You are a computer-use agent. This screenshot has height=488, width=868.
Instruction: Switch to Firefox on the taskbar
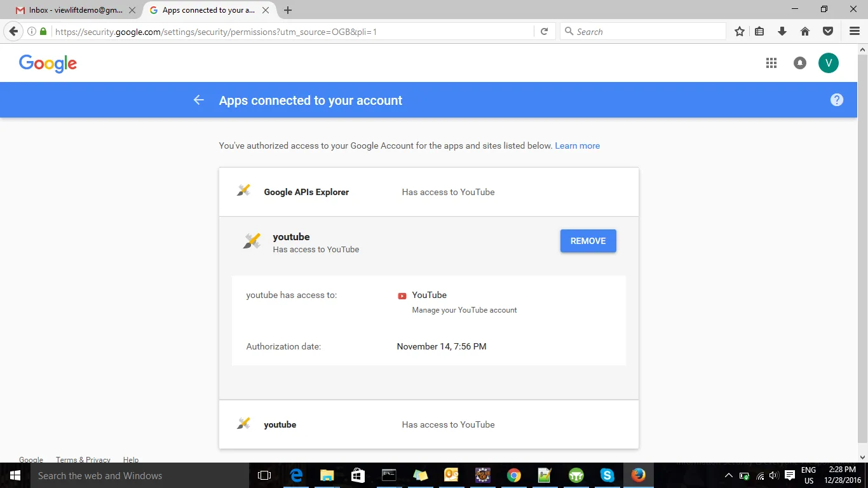pos(639,475)
